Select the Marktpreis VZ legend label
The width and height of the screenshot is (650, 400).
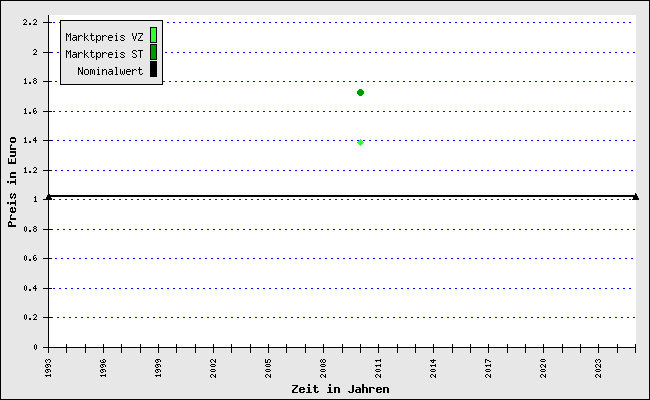104,37
